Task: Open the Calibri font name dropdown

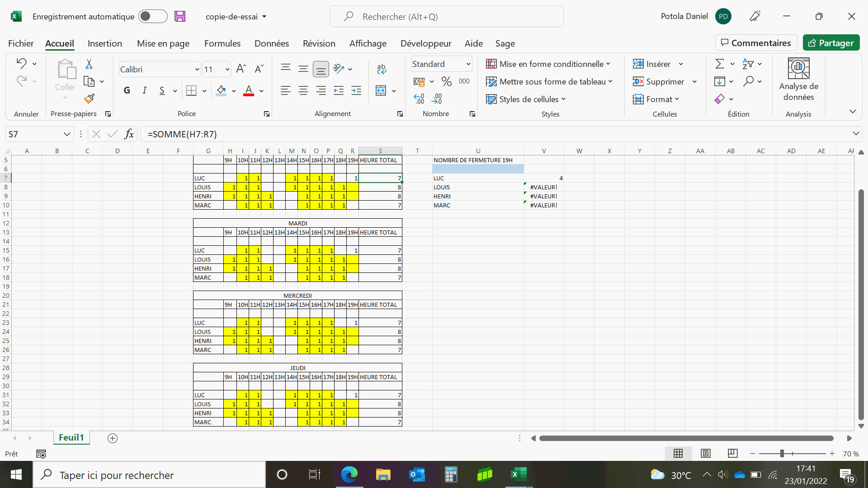Action: 197,69
